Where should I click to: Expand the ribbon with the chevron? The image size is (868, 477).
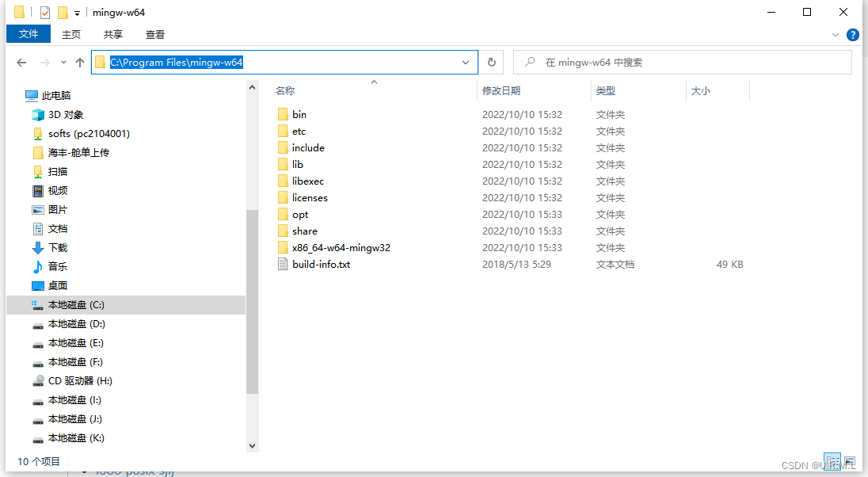[x=836, y=35]
